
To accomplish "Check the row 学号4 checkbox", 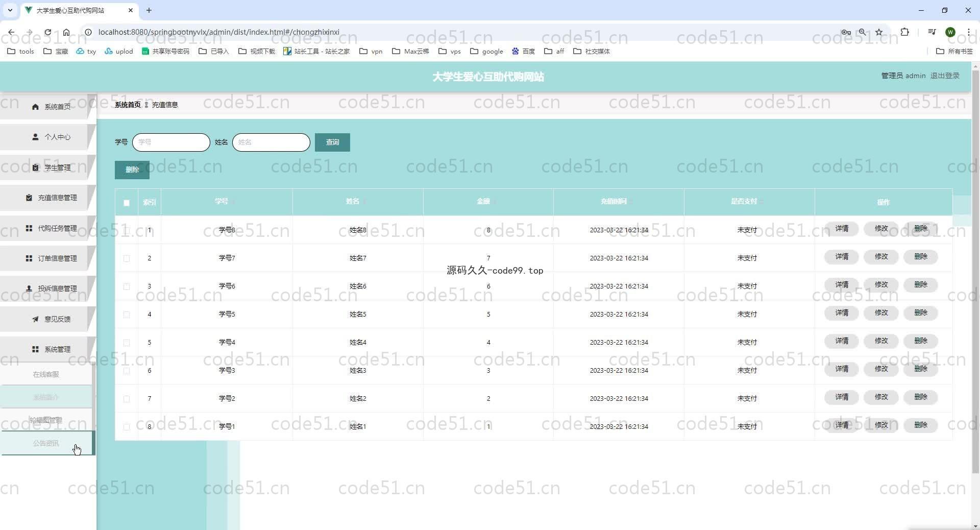I will point(127,343).
